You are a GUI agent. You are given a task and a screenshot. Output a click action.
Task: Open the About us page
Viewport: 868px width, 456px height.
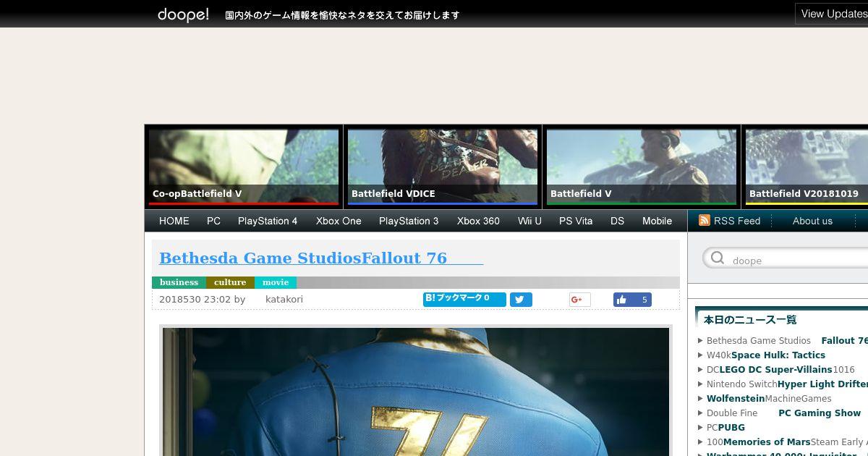tap(812, 221)
